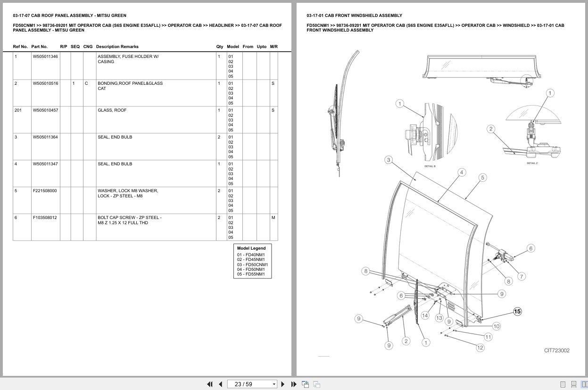Image resolution: width=588 pixels, height=390 pixels.
Task: Click the Part No. column header
Action: (x=40, y=47)
